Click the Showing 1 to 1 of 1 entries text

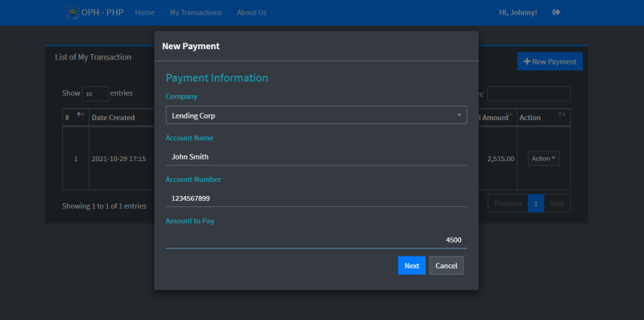tap(104, 206)
